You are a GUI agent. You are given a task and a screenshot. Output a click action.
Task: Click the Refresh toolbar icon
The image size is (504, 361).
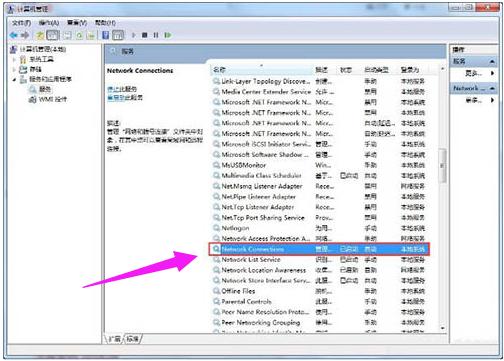[79, 35]
